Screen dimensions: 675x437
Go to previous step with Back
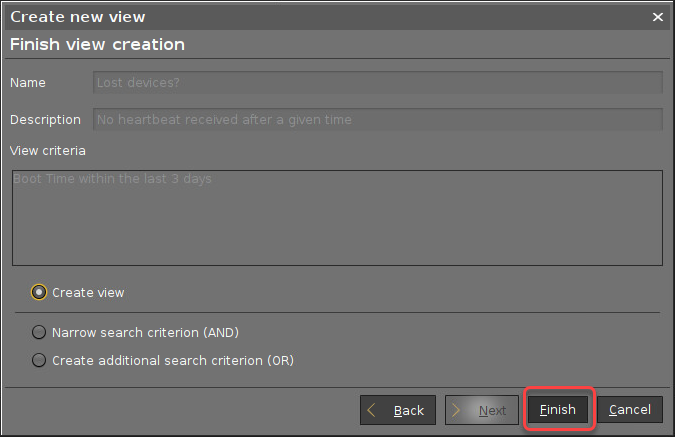tap(398, 410)
